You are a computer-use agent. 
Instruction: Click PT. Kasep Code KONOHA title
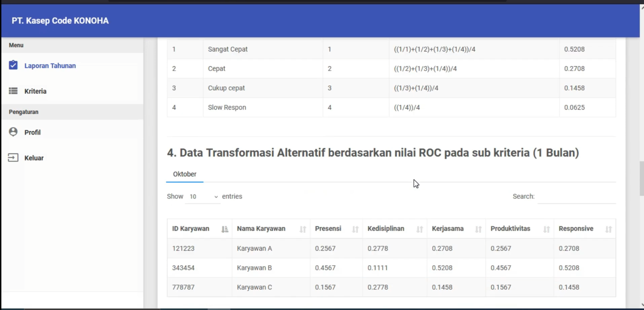point(60,21)
